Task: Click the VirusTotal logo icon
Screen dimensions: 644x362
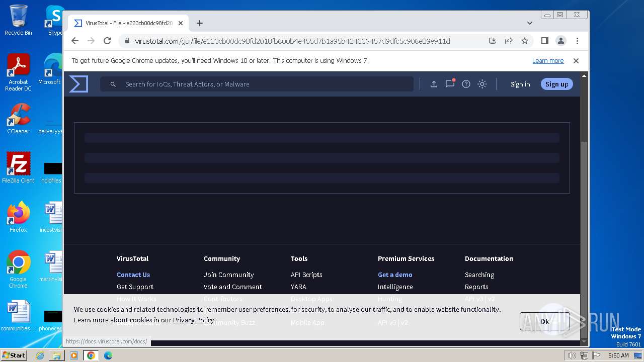Action: 78,84
